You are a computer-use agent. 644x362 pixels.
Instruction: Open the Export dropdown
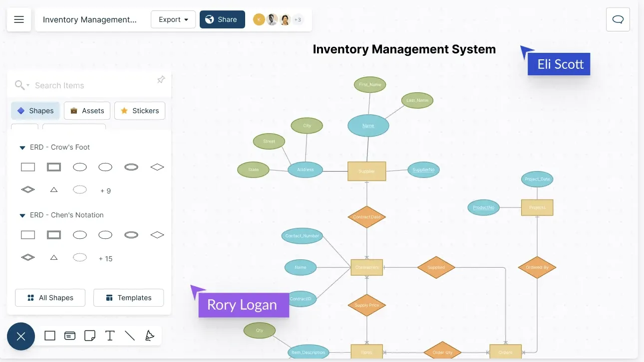(173, 19)
